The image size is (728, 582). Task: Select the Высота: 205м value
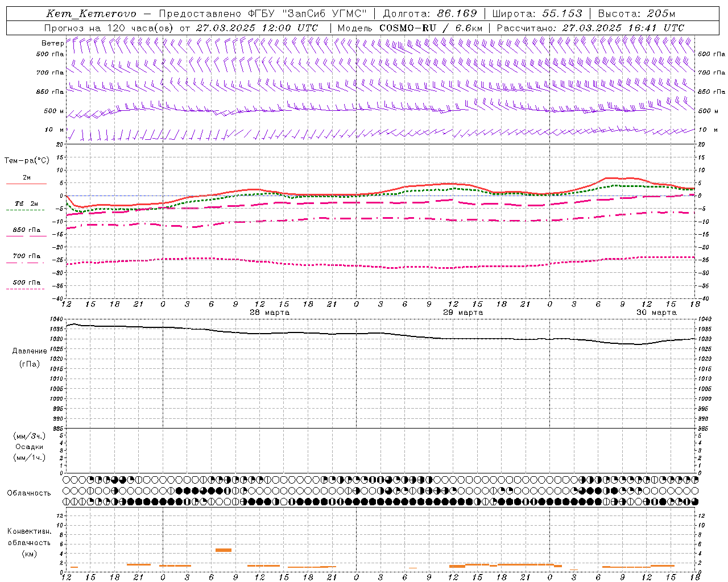[x=636, y=14]
